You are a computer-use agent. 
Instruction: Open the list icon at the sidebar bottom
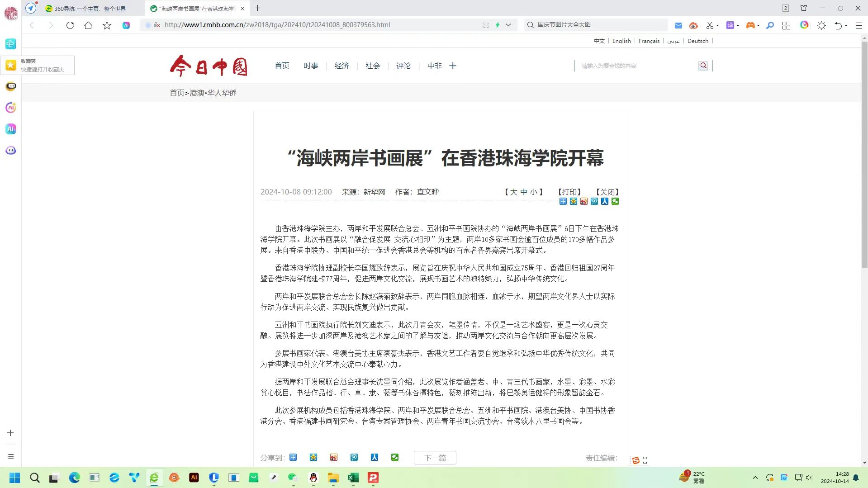point(10,456)
